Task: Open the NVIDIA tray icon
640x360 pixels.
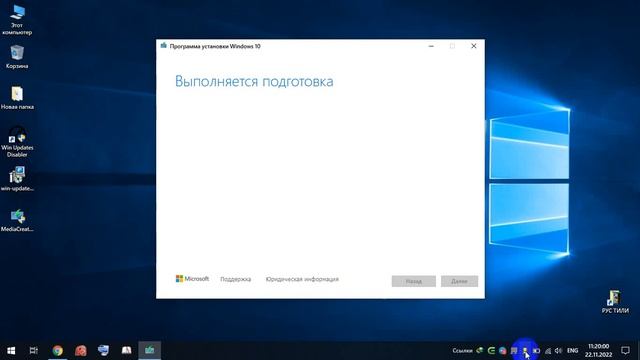Action: coord(480,351)
